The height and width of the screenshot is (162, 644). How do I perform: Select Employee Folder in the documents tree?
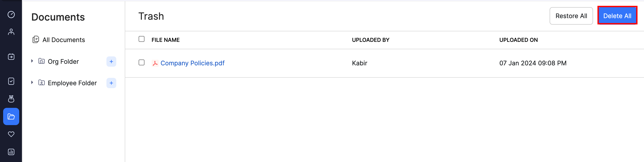pyautogui.click(x=72, y=83)
